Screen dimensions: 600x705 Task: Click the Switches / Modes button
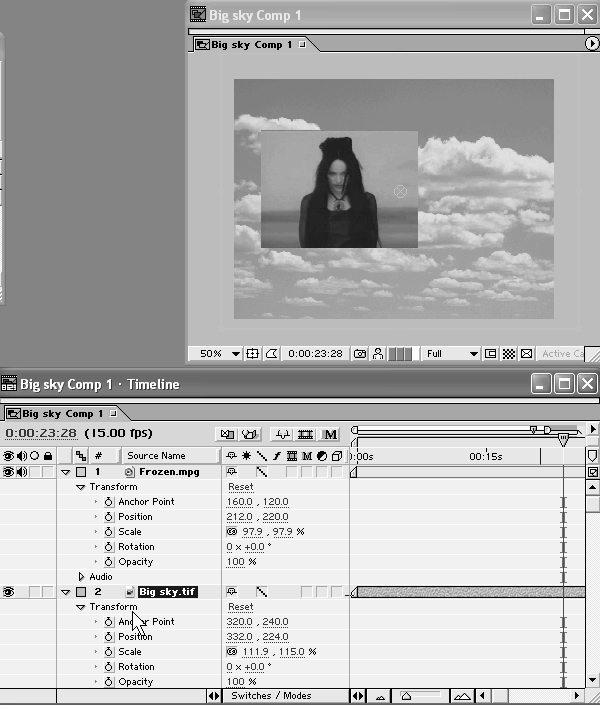(270, 696)
